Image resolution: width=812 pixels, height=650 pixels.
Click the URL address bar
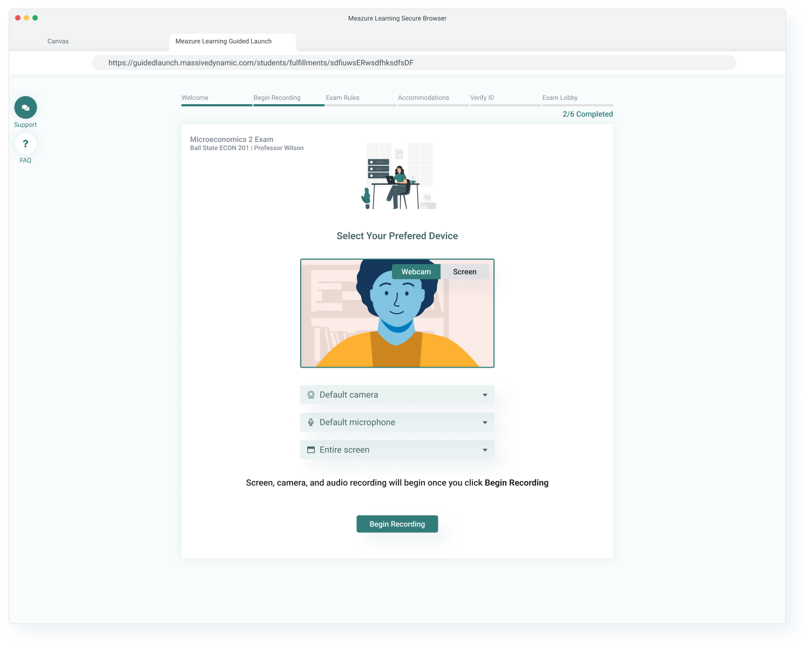point(414,63)
